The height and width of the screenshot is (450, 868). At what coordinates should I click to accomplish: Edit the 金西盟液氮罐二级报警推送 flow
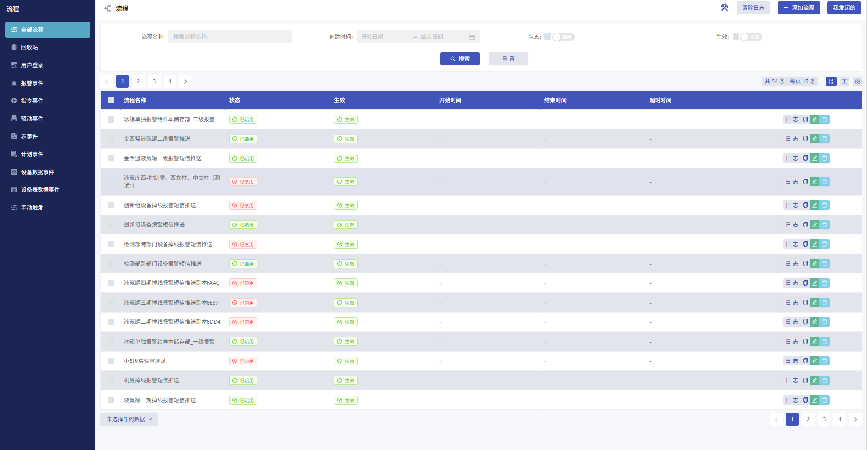815,139
